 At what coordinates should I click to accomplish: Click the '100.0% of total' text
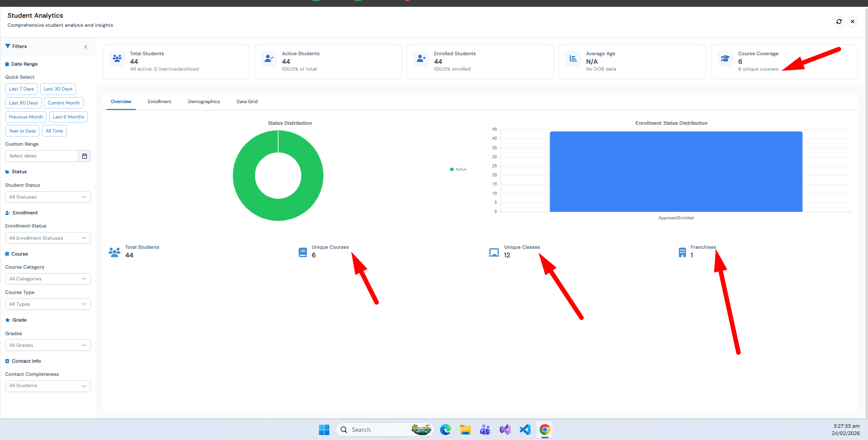(x=299, y=69)
